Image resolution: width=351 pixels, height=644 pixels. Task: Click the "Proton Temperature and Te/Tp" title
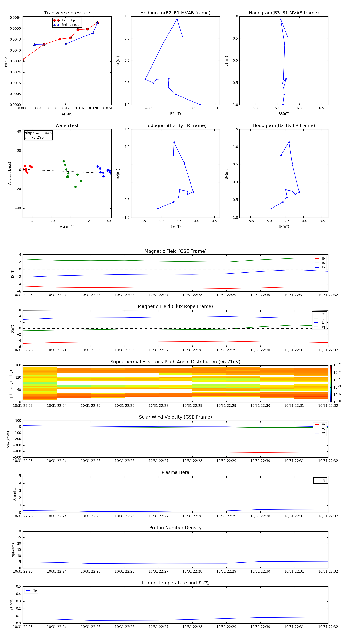tap(175, 583)
